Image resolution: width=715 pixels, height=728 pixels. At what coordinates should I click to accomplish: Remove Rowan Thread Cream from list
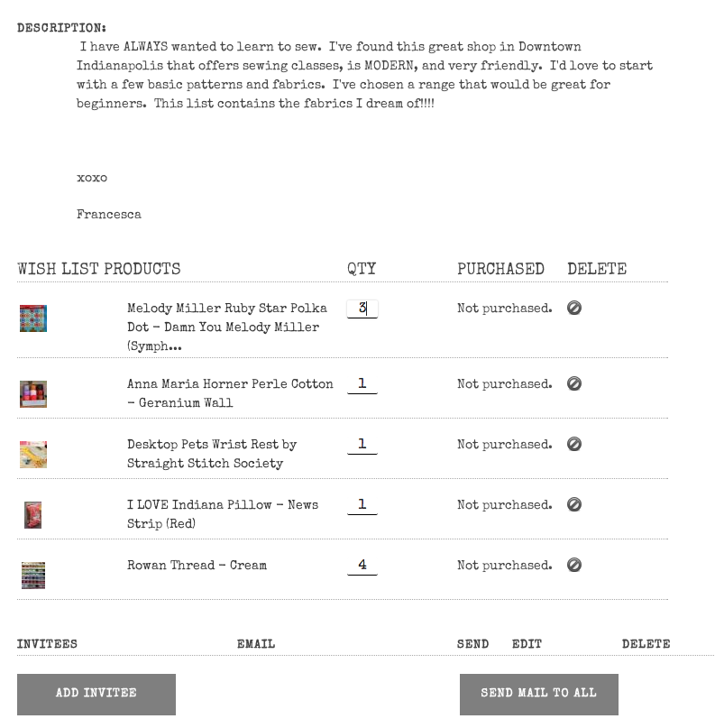pyautogui.click(x=574, y=566)
